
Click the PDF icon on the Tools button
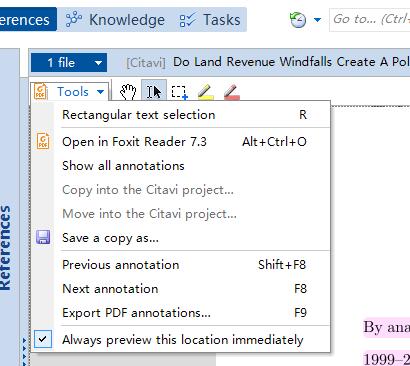[41, 91]
